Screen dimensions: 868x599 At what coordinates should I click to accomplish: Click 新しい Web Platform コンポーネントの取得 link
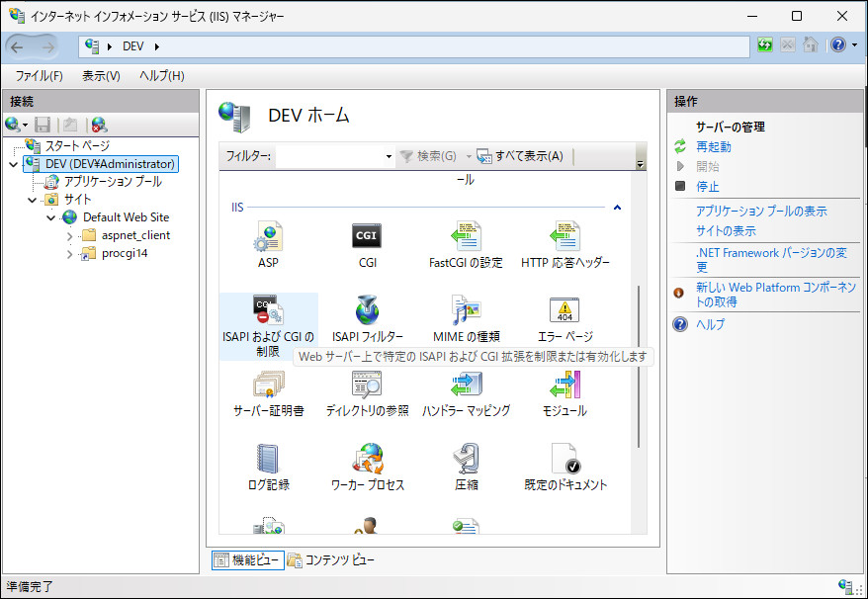pos(776,294)
